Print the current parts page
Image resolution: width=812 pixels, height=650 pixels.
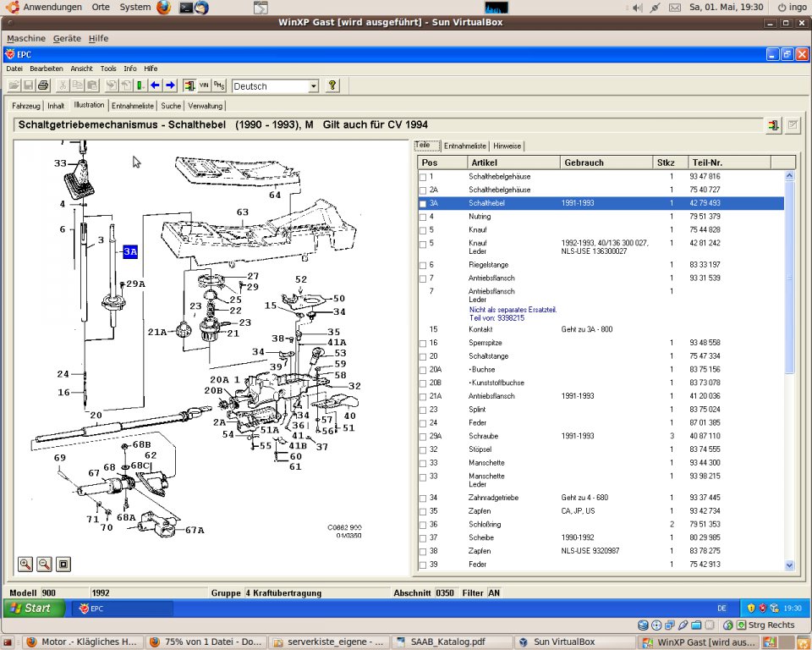(43, 85)
